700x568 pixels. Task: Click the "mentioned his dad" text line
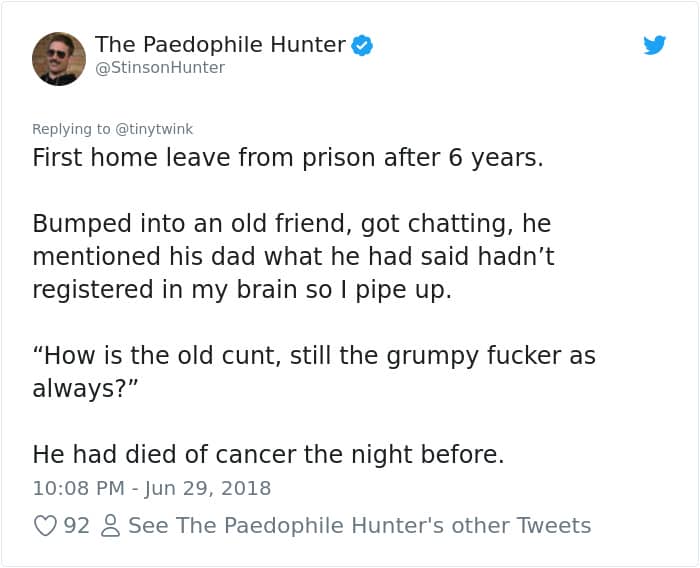pyautogui.click(x=293, y=256)
